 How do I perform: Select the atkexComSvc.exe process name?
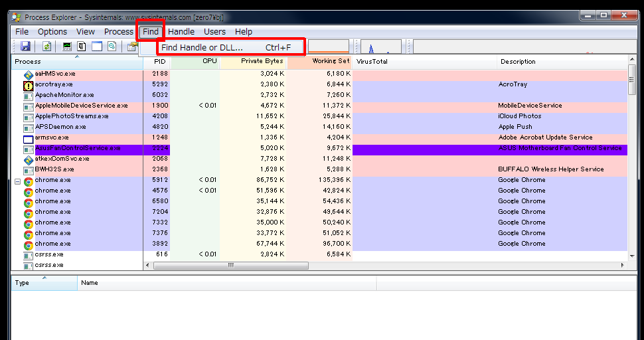pos(62,159)
